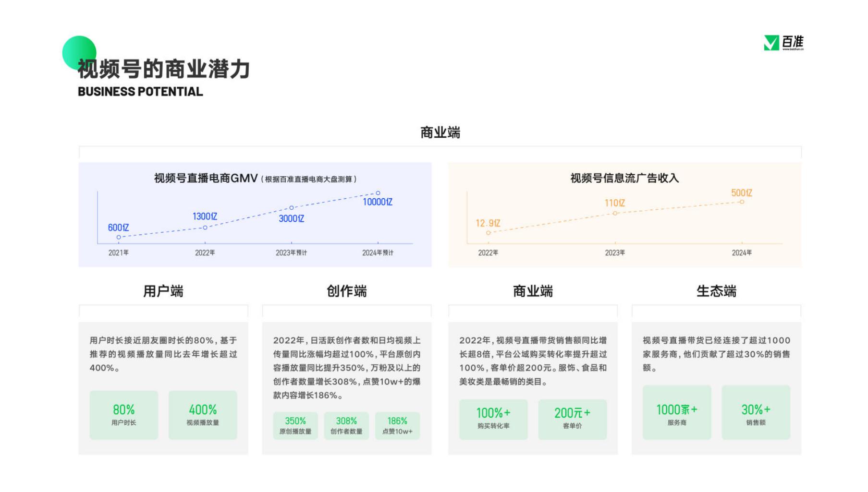Select the 308% 创作者数量 card
The width and height of the screenshot is (868, 492).
click(x=346, y=426)
